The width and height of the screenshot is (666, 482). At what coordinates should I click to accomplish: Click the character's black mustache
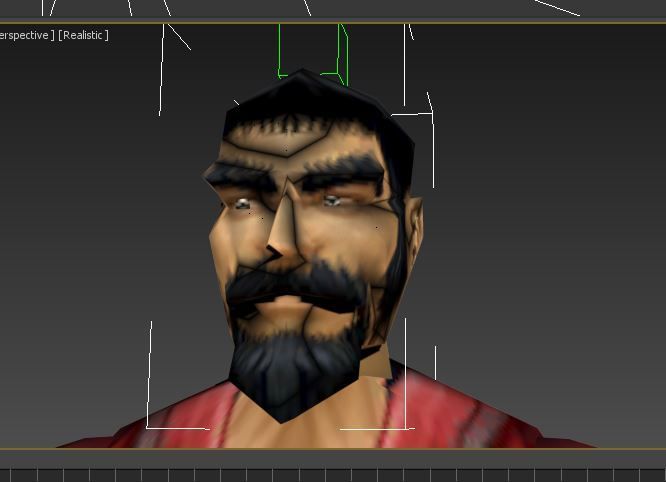(x=290, y=283)
